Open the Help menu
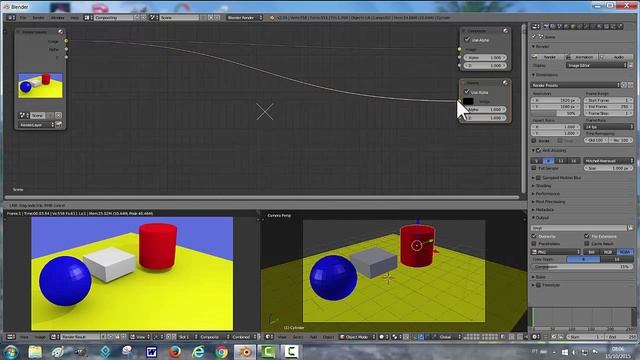Image resolution: width=640 pixels, height=360 pixels. (74, 18)
